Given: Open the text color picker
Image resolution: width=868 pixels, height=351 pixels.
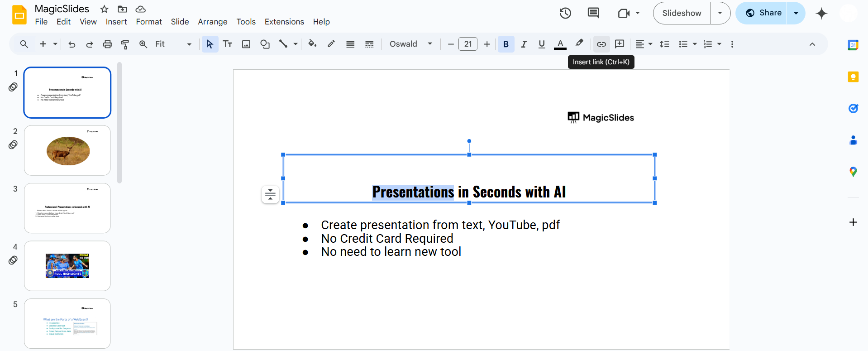Looking at the screenshot, I should [560, 44].
